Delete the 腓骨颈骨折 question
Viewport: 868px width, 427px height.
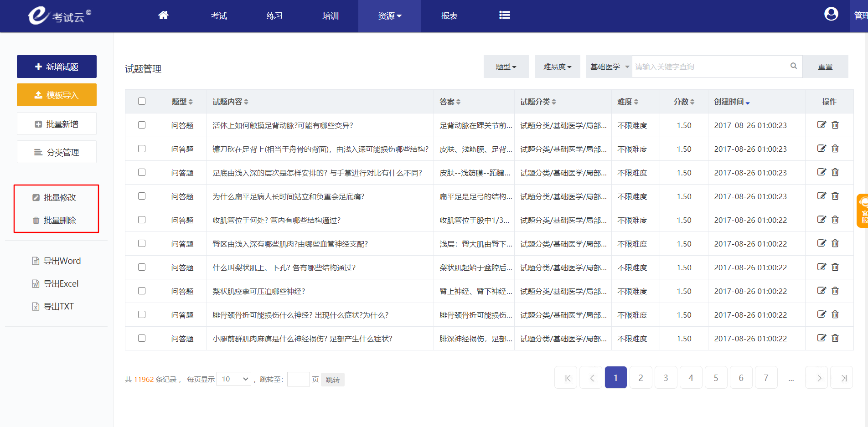[835, 314]
